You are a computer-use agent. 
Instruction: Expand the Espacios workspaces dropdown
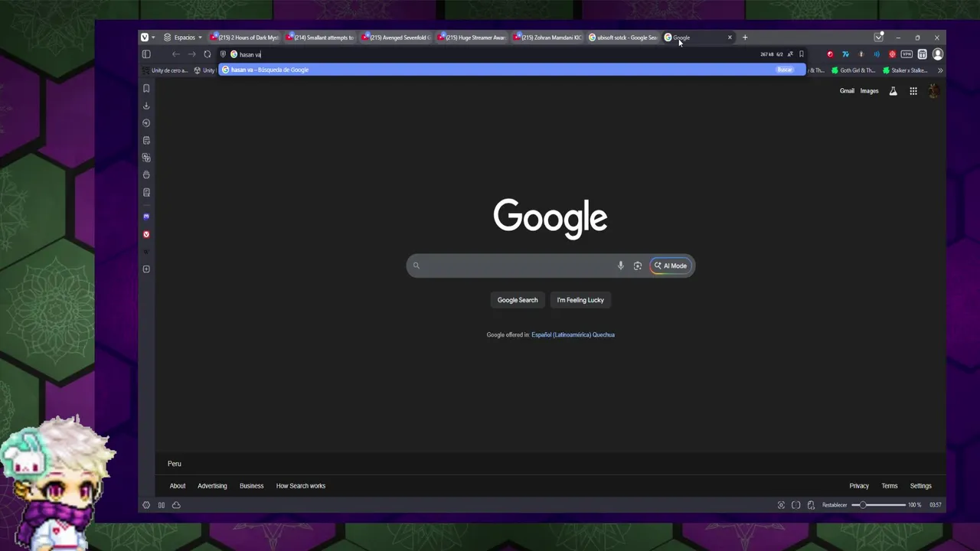(x=183, y=37)
